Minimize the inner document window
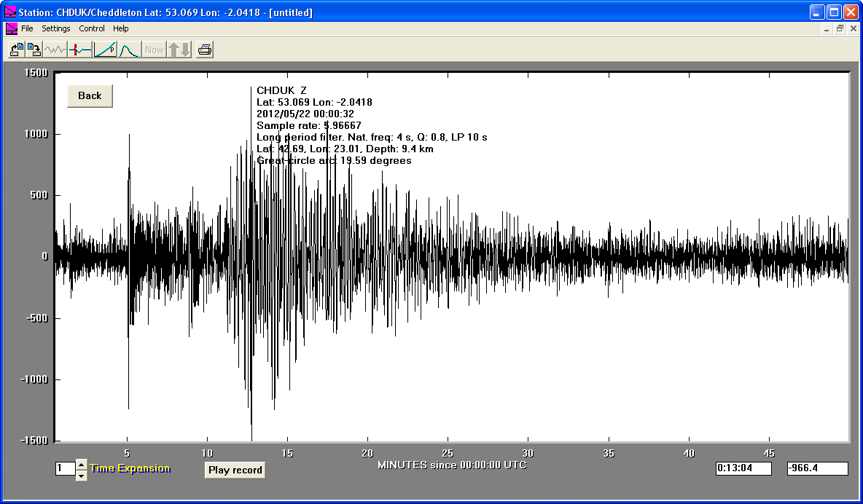 click(x=826, y=28)
